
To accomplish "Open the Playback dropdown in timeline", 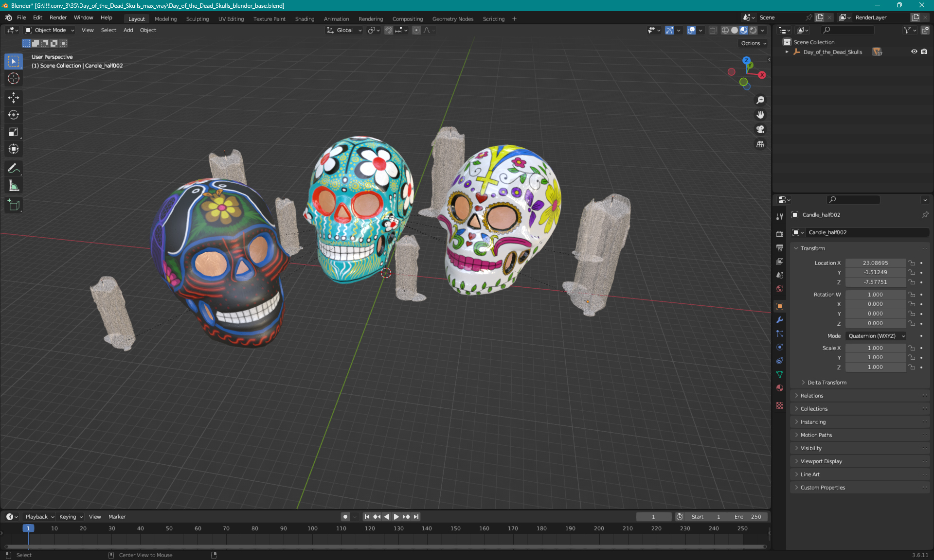I will tap(40, 517).
